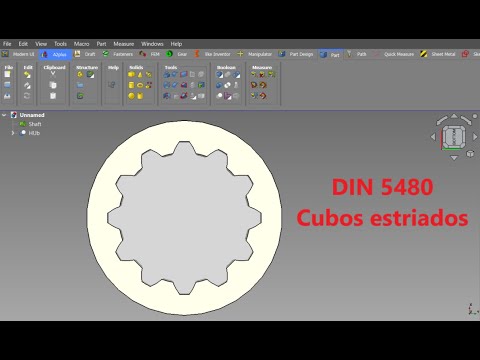Switch to the Path workbench tab
Image resolution: width=480 pixels, height=360 pixels.
click(x=357, y=54)
